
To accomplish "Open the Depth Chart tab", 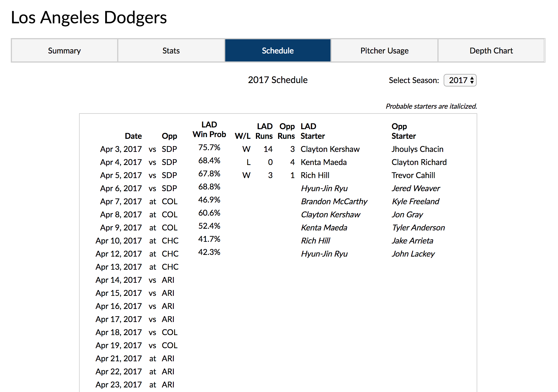I will click(x=491, y=50).
